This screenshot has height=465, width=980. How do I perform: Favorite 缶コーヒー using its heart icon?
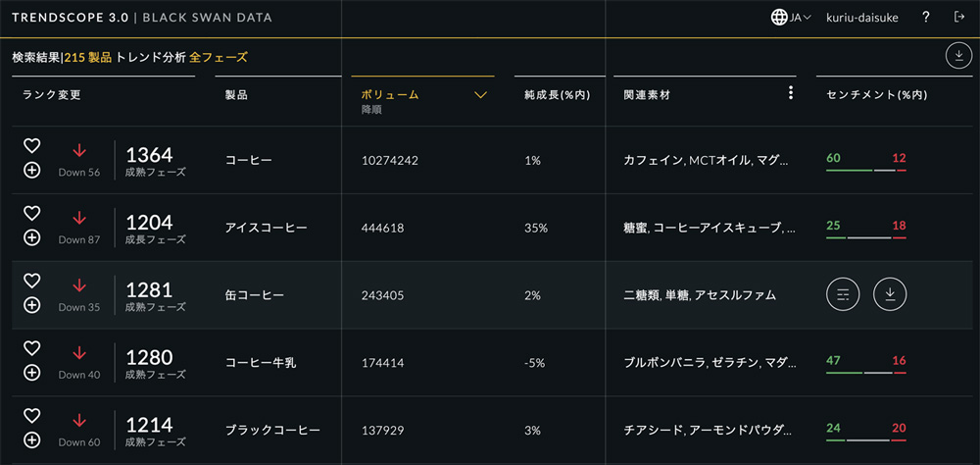click(31, 281)
